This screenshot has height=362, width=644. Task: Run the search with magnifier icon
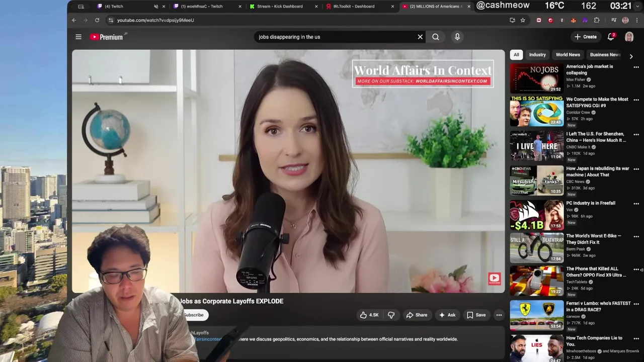[x=436, y=37]
